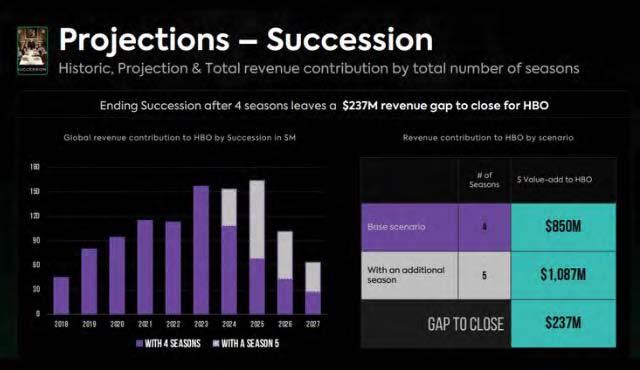Click the $850M value cell
Viewport: 640px width, 370px height.
pyautogui.click(x=563, y=227)
